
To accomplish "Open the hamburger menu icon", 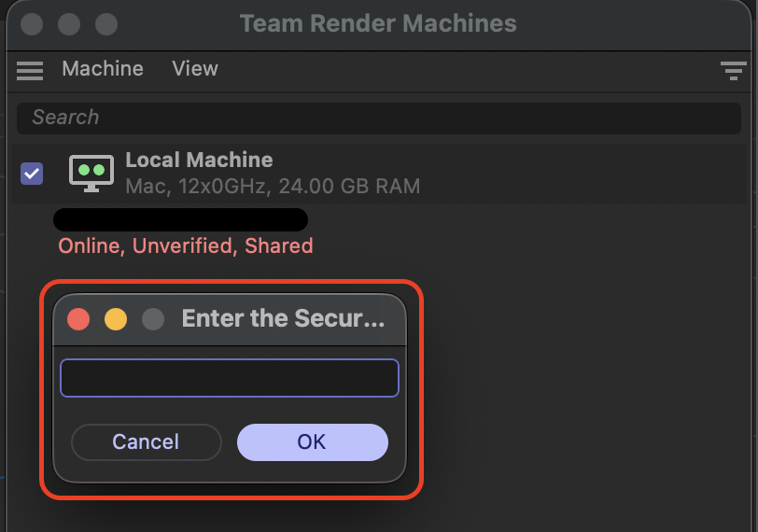I will pos(30,70).
